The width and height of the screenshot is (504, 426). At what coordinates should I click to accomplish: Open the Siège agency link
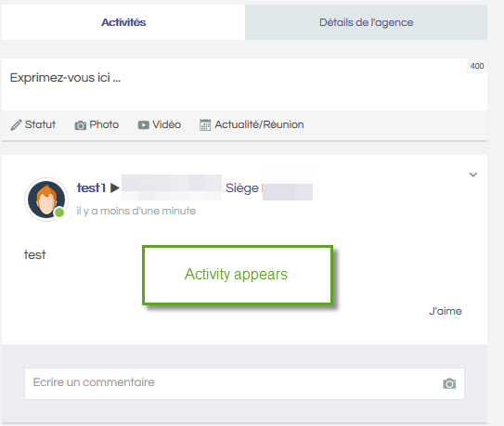point(242,188)
